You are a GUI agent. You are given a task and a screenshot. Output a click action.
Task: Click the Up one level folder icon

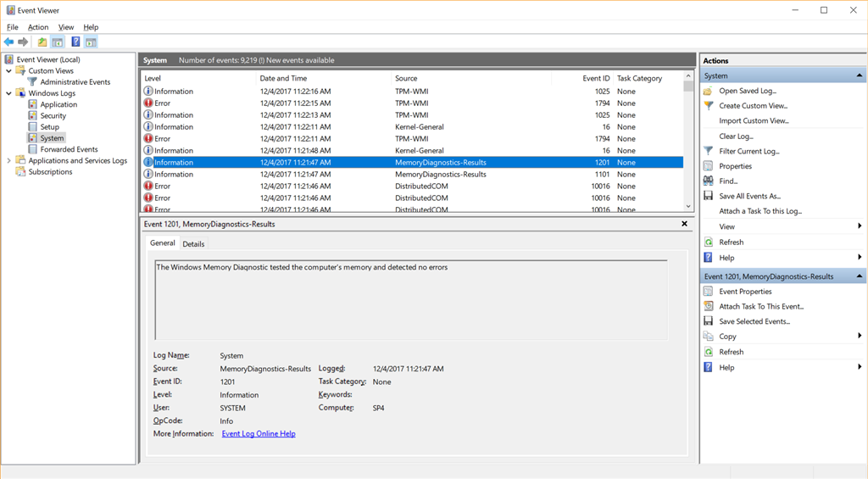[42, 42]
